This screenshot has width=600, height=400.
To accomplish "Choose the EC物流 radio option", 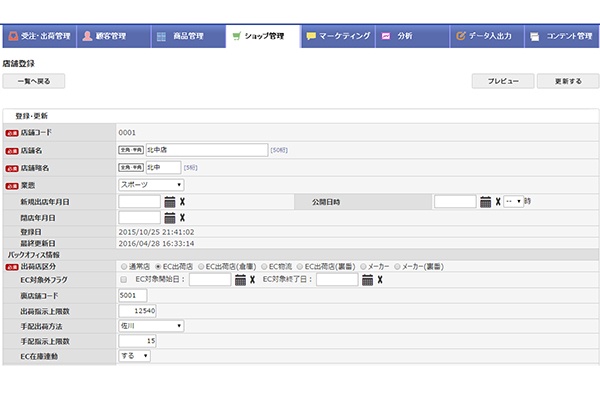I will pyautogui.click(x=263, y=266).
